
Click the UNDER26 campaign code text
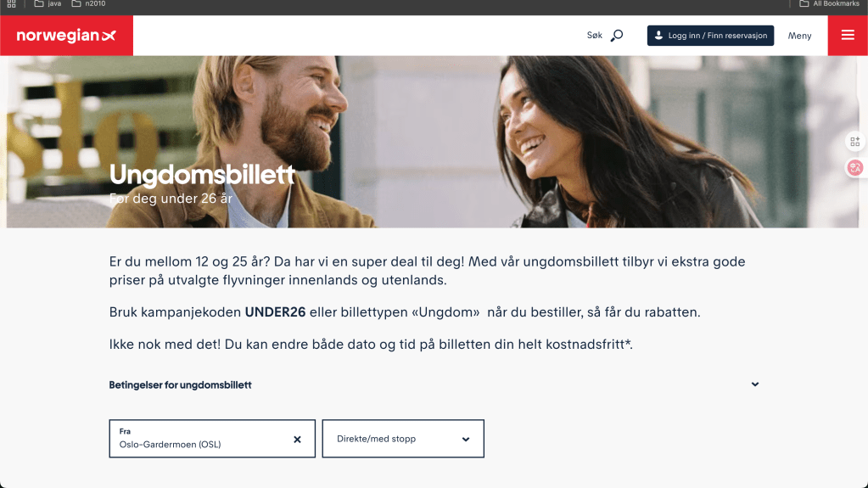tap(275, 312)
